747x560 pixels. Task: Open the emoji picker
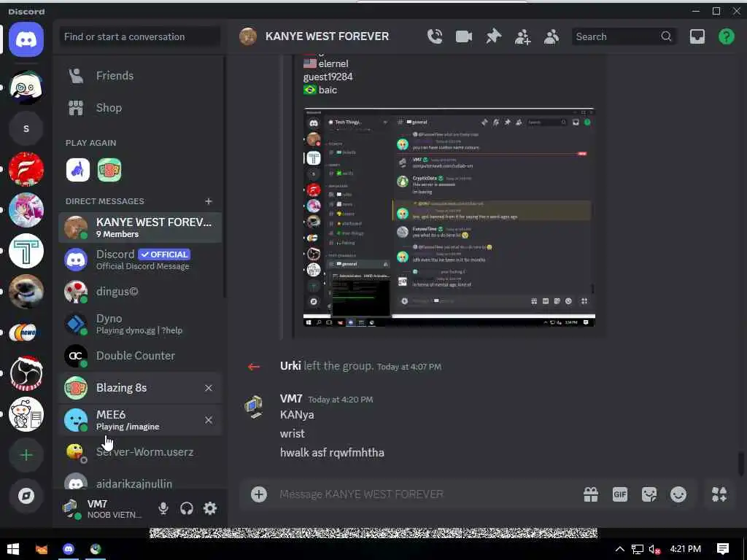tap(678, 494)
